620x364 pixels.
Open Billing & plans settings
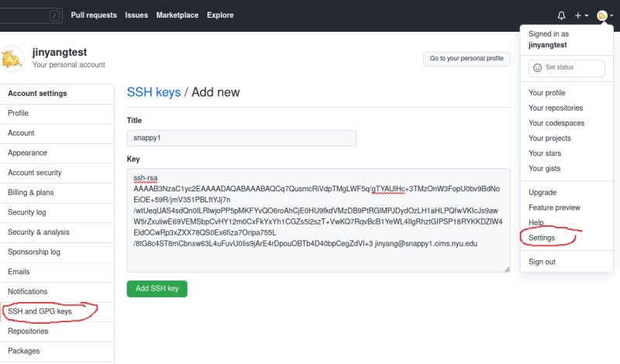point(57,193)
